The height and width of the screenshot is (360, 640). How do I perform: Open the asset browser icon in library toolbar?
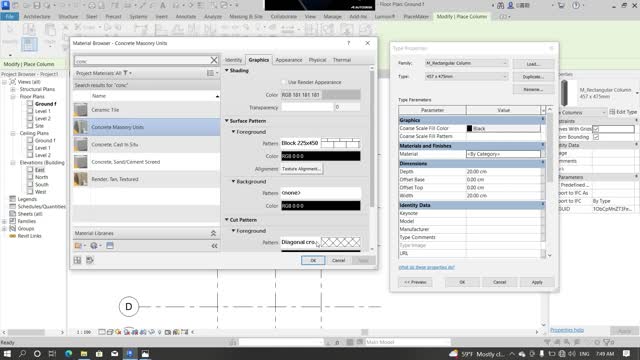(110, 246)
